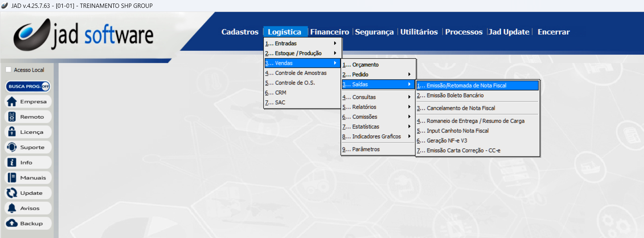Click the Empresa house icon
The image size is (644, 238).
pos(12,101)
